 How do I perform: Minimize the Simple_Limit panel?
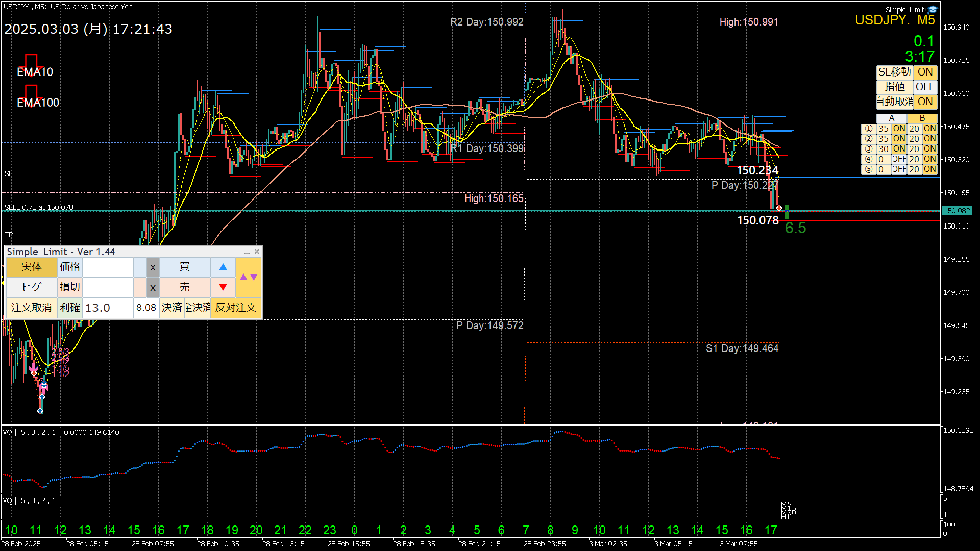point(247,252)
